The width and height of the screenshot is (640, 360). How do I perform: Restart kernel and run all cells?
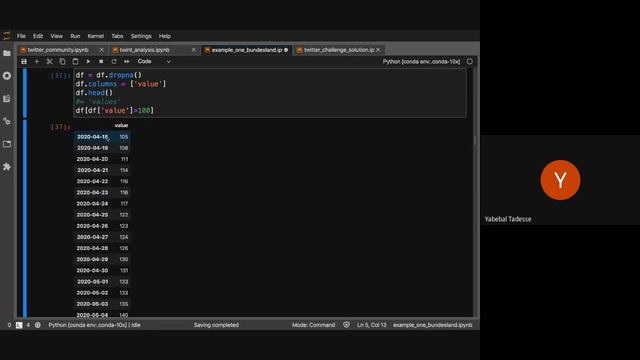point(127,62)
